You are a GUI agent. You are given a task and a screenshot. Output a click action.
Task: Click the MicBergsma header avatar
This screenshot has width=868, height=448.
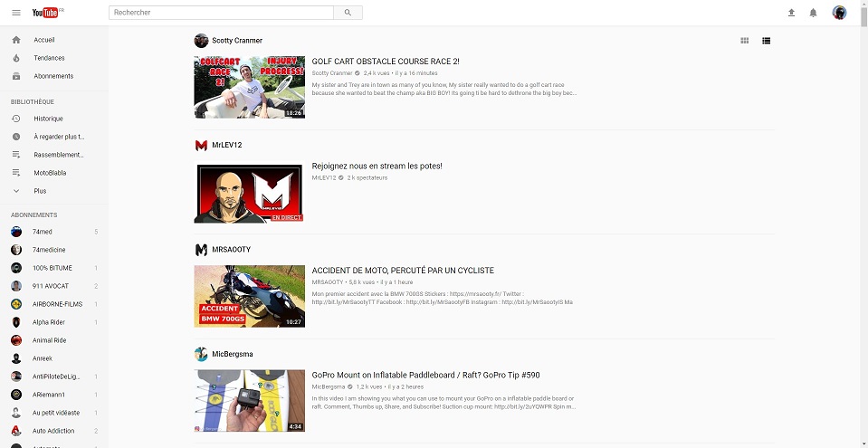click(x=201, y=355)
